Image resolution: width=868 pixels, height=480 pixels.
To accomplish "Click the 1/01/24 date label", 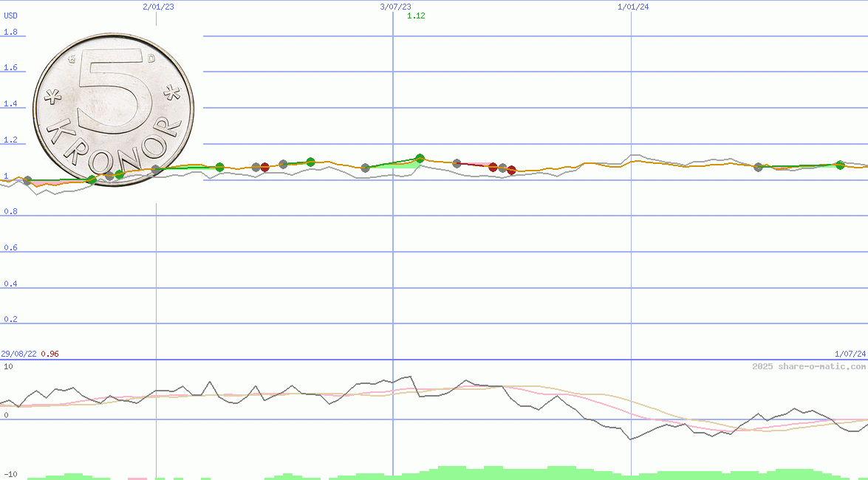I will coord(633,7).
